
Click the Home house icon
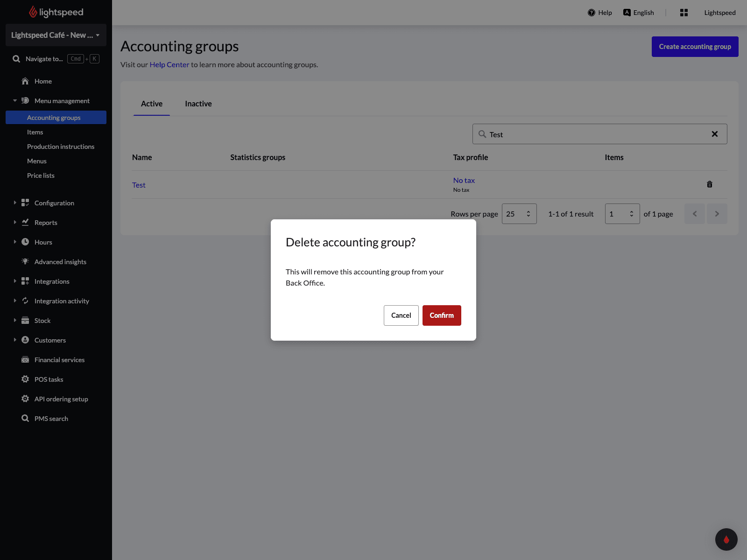[x=25, y=81]
